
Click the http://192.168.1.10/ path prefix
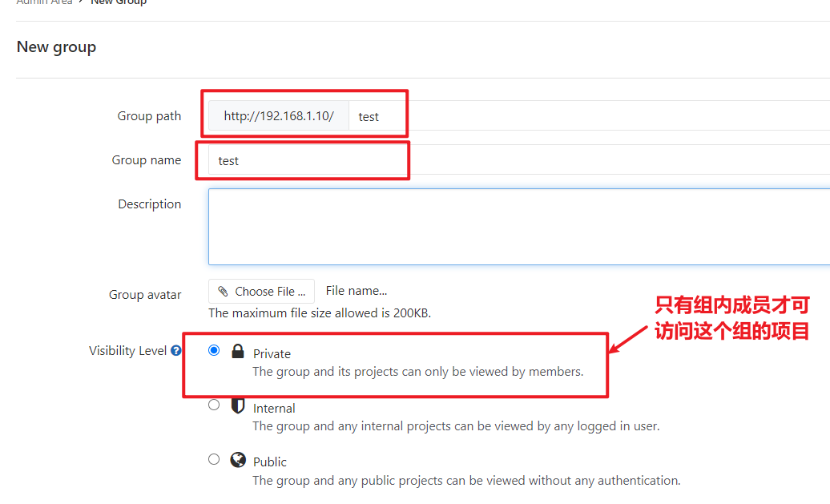coord(279,115)
